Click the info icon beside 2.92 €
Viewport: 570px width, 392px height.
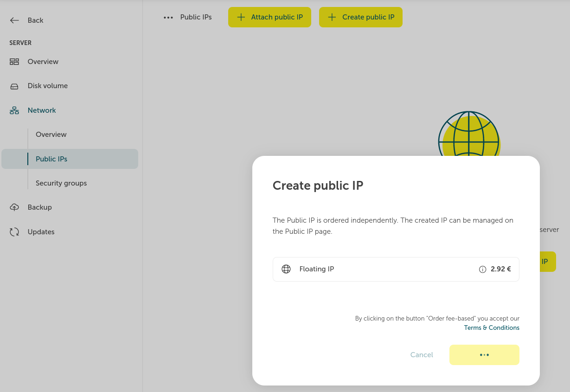click(482, 270)
